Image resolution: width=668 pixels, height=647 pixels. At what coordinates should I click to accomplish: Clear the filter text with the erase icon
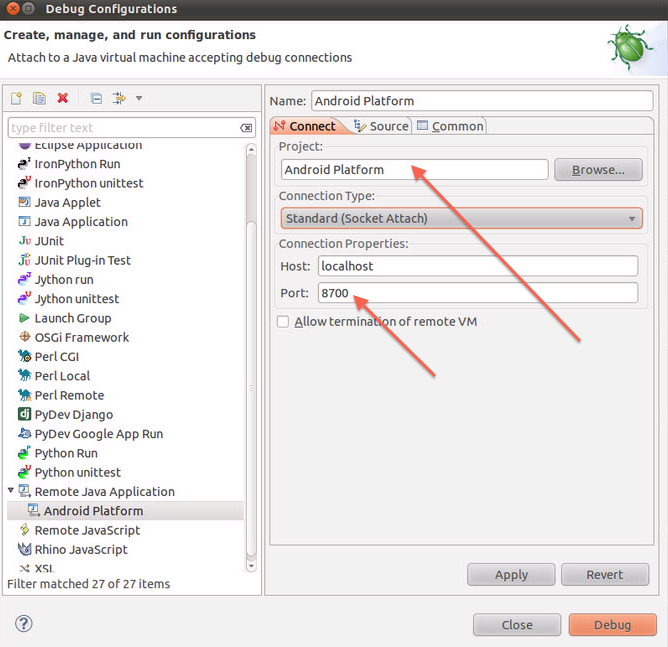(246, 128)
